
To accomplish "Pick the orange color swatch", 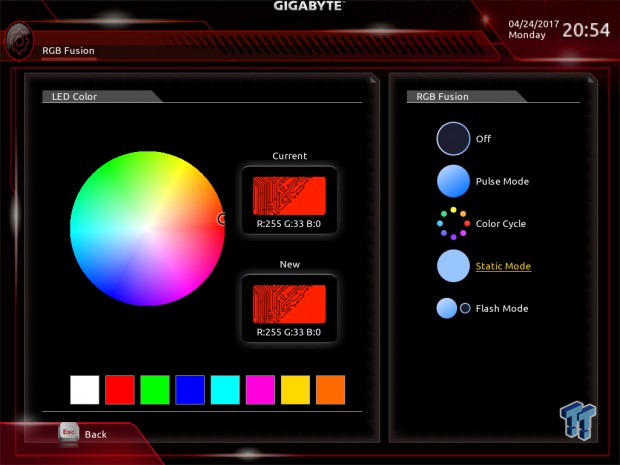I will (x=331, y=390).
